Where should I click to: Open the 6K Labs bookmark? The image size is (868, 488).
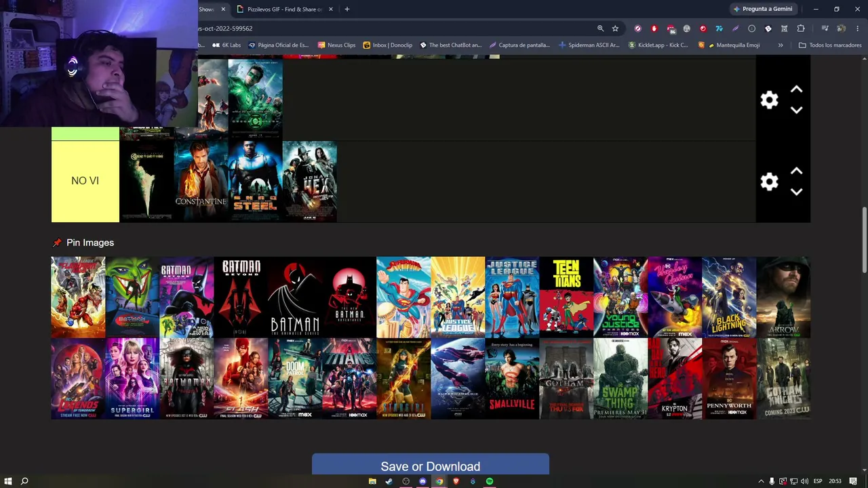[x=226, y=45]
